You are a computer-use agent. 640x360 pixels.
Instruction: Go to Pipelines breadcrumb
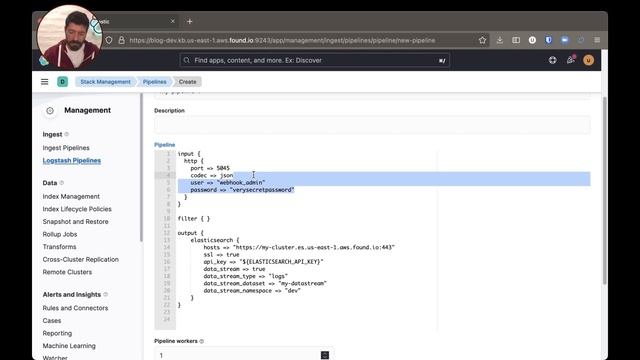pyautogui.click(x=155, y=82)
